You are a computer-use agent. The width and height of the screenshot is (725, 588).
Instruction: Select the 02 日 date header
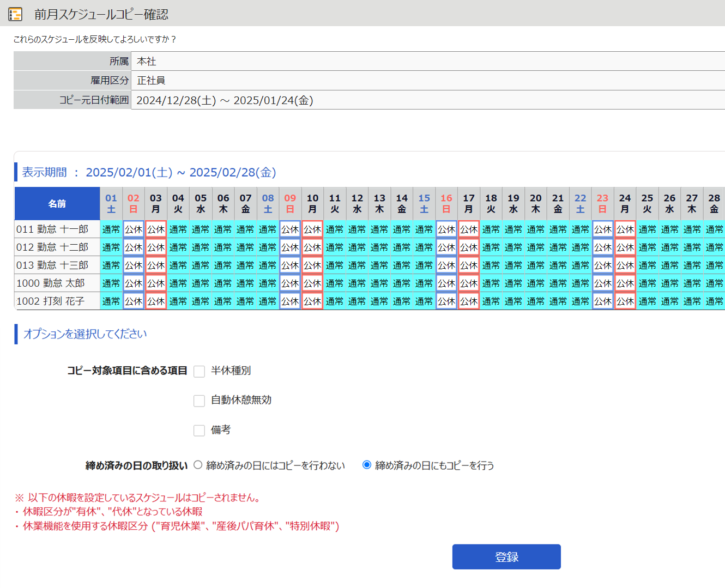click(134, 203)
